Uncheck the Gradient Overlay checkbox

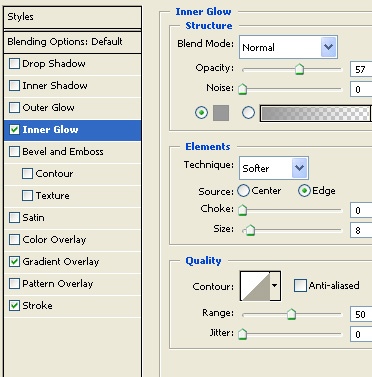point(14,261)
